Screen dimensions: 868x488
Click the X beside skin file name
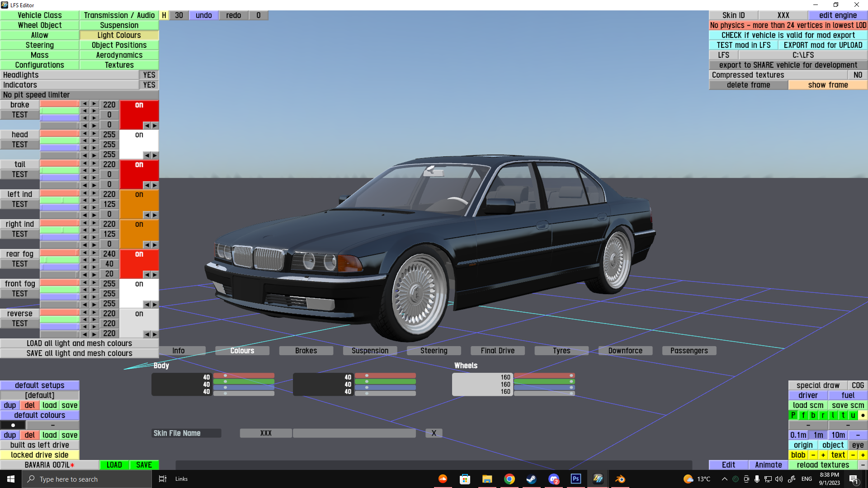pos(434,433)
